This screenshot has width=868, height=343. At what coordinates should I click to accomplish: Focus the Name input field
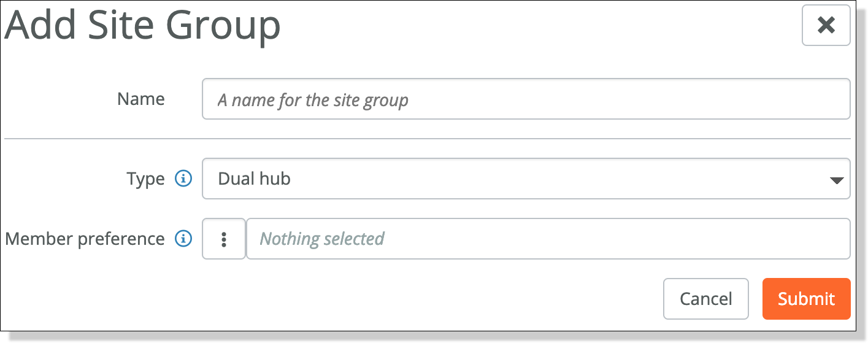[526, 99]
